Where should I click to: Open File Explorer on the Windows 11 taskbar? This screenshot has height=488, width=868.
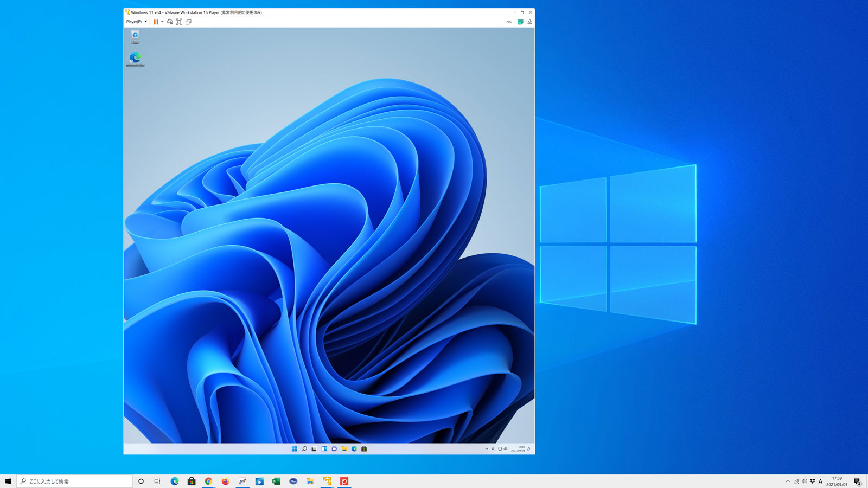(x=344, y=449)
